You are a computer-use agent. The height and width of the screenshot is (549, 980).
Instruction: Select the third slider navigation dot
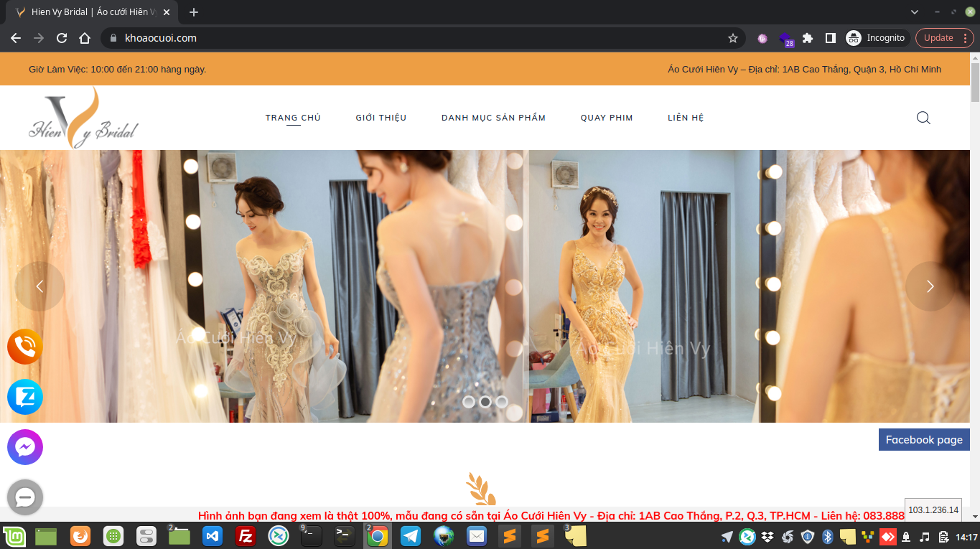(x=500, y=403)
